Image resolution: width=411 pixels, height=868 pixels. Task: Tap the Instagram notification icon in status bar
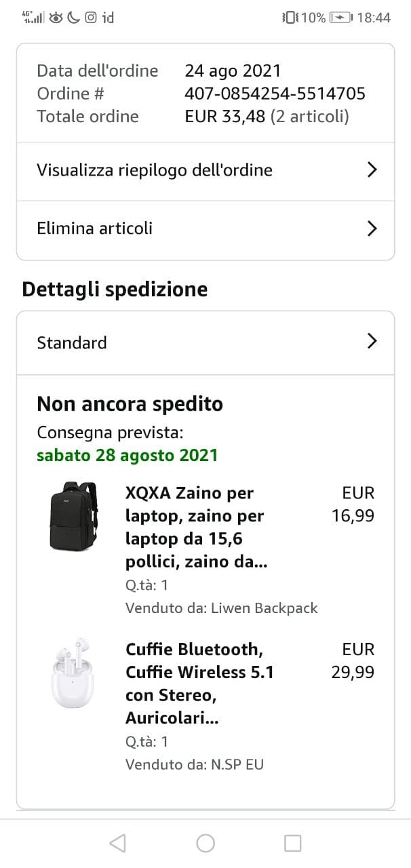(x=90, y=18)
